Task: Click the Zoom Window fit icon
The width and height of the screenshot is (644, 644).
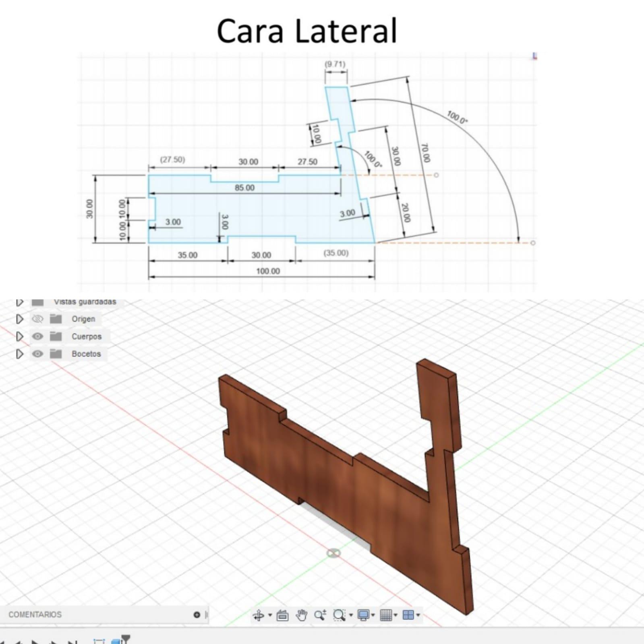Action: pos(339,615)
